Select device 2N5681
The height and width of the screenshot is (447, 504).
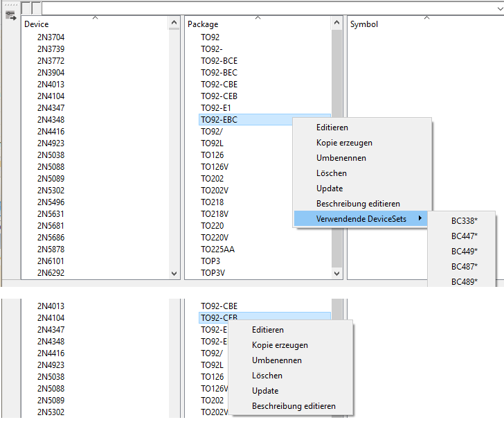pos(51,226)
